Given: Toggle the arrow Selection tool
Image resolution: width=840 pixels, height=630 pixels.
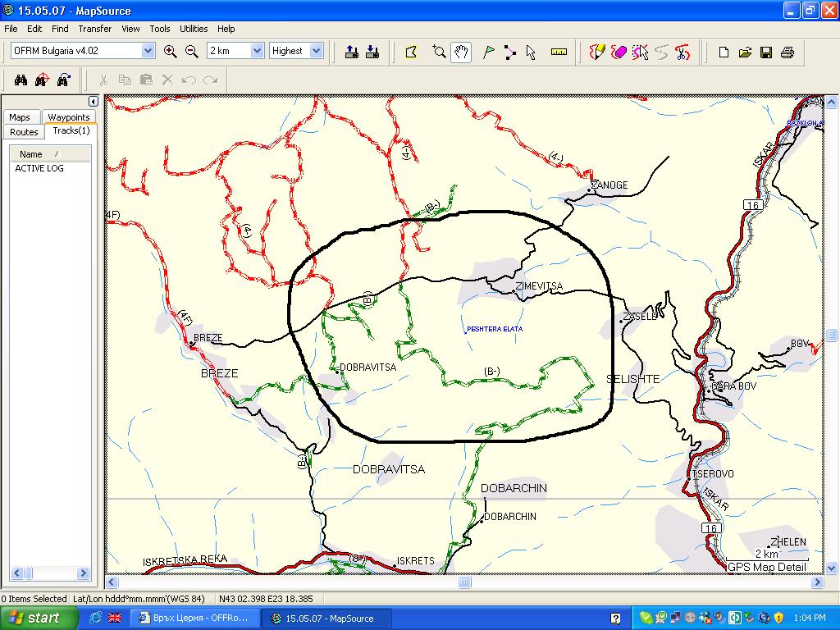Looking at the screenshot, I should point(531,52).
